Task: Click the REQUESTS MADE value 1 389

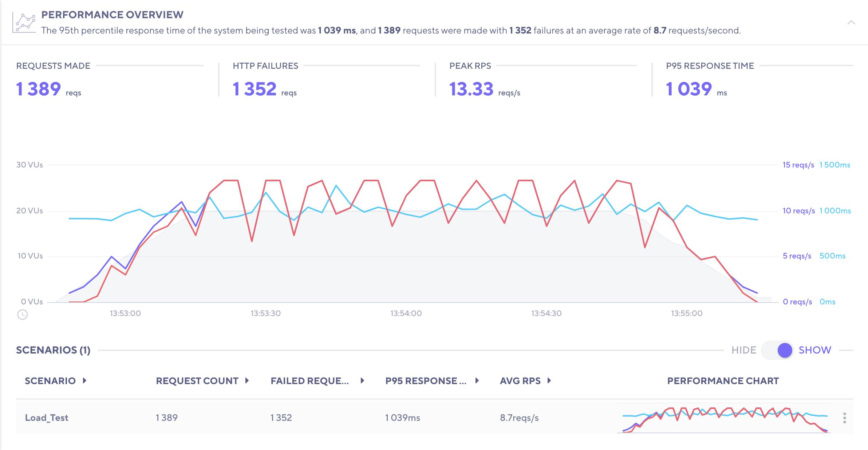Action: click(x=38, y=89)
